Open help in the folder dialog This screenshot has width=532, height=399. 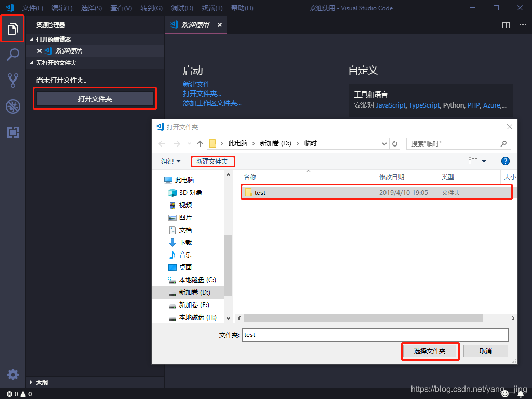pos(505,161)
